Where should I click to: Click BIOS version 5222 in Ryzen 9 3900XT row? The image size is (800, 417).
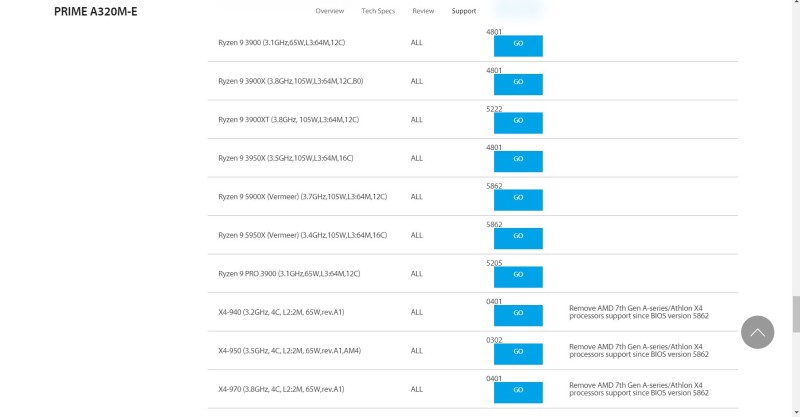(x=494, y=109)
